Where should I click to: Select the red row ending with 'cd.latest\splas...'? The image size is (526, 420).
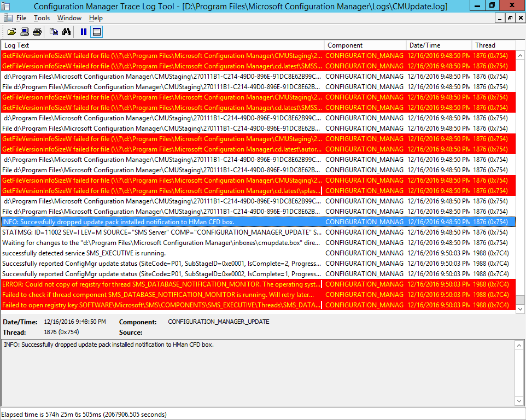click(258, 191)
